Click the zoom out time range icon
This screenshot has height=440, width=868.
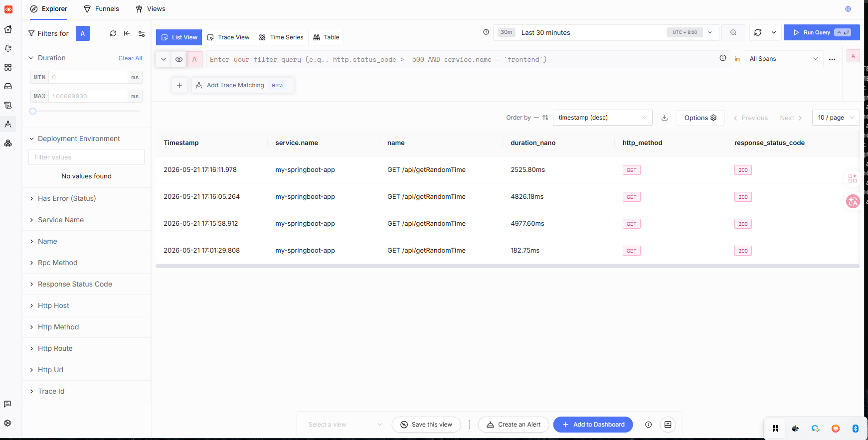coord(733,32)
